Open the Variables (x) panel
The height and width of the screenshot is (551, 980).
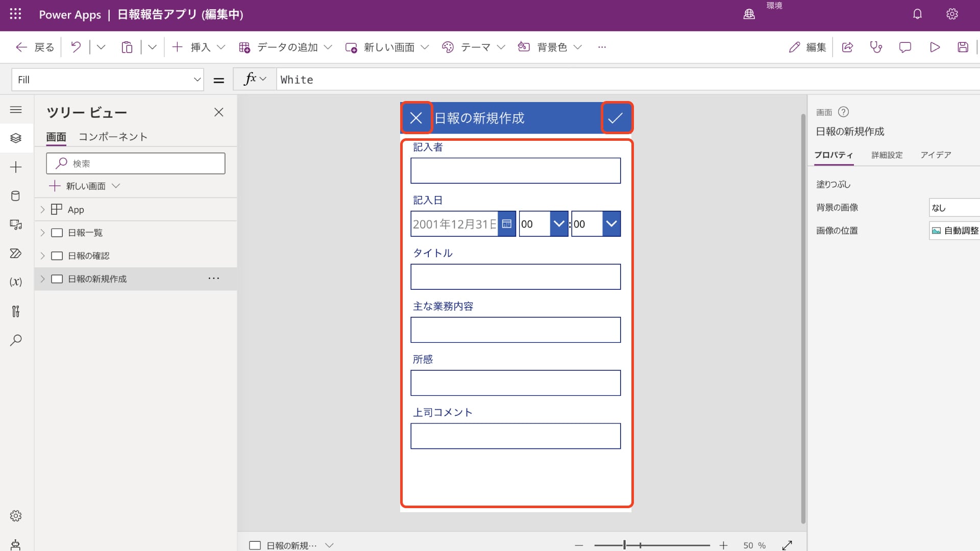pyautogui.click(x=16, y=282)
